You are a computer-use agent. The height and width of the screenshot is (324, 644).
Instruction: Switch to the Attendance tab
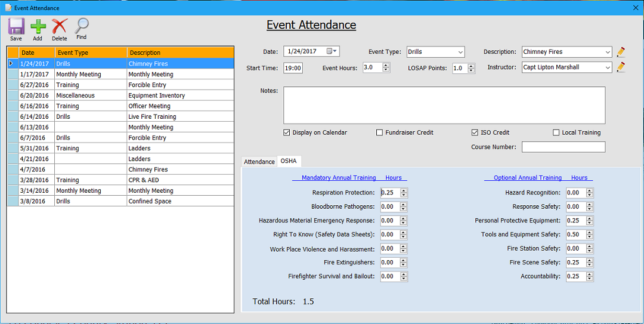coord(259,162)
